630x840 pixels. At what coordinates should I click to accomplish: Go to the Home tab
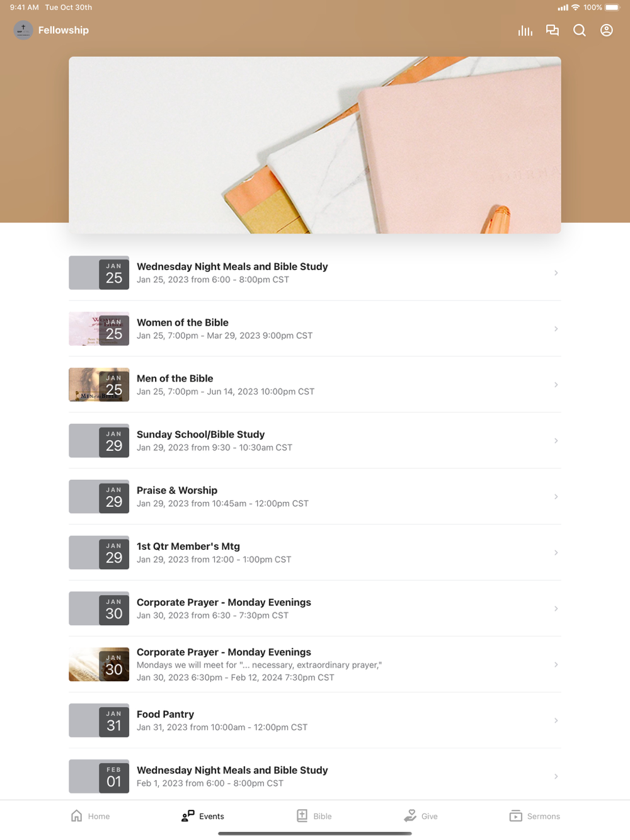click(90, 816)
